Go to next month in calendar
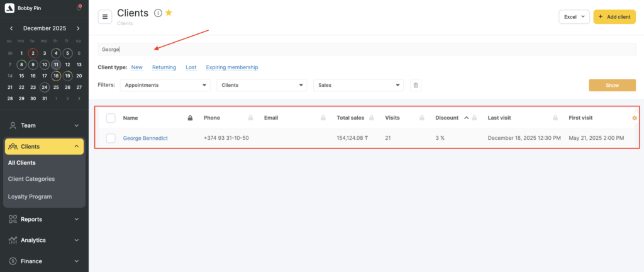Screen dimensions: 644x272 pyautogui.click(x=78, y=28)
